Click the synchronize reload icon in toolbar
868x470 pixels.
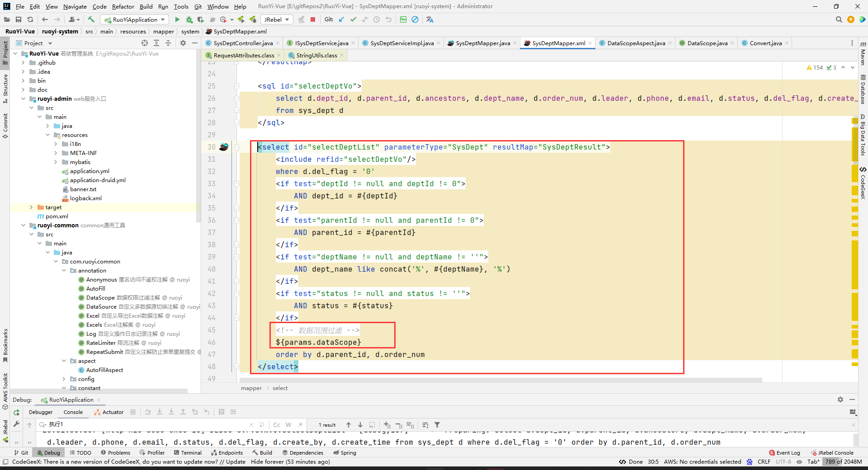point(30,19)
